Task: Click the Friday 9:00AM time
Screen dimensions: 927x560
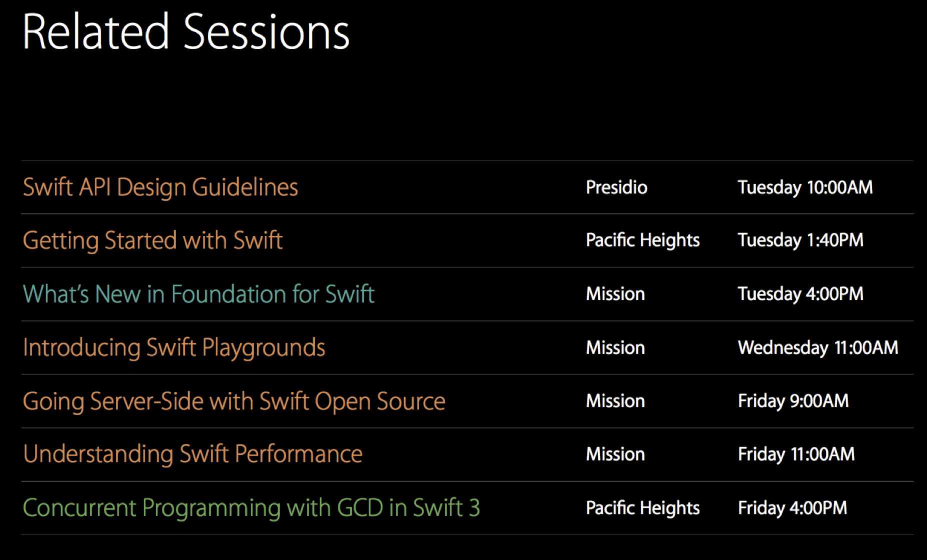Action: coord(793,401)
